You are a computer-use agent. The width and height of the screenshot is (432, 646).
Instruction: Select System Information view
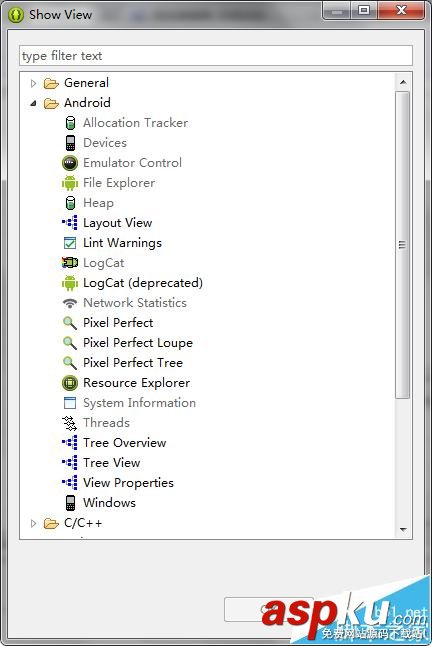[139, 403]
